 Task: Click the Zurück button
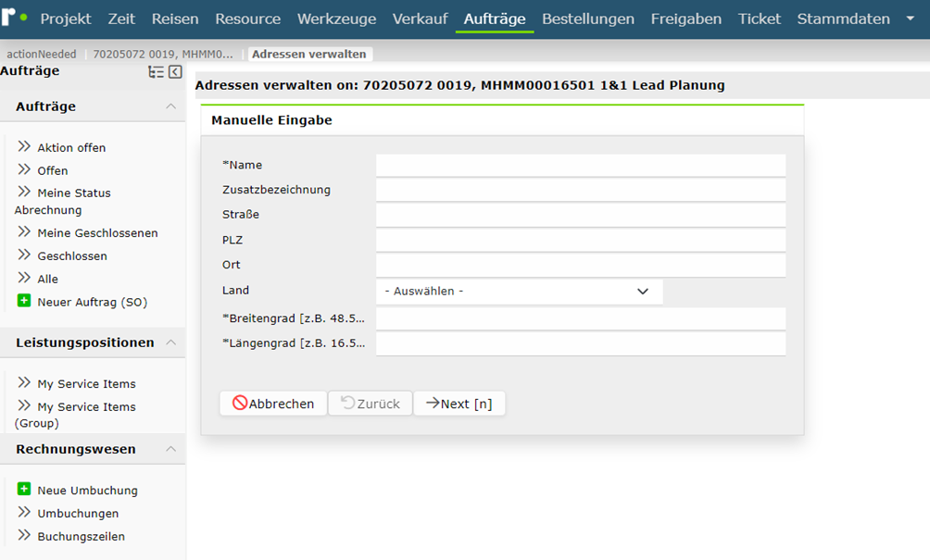point(371,404)
